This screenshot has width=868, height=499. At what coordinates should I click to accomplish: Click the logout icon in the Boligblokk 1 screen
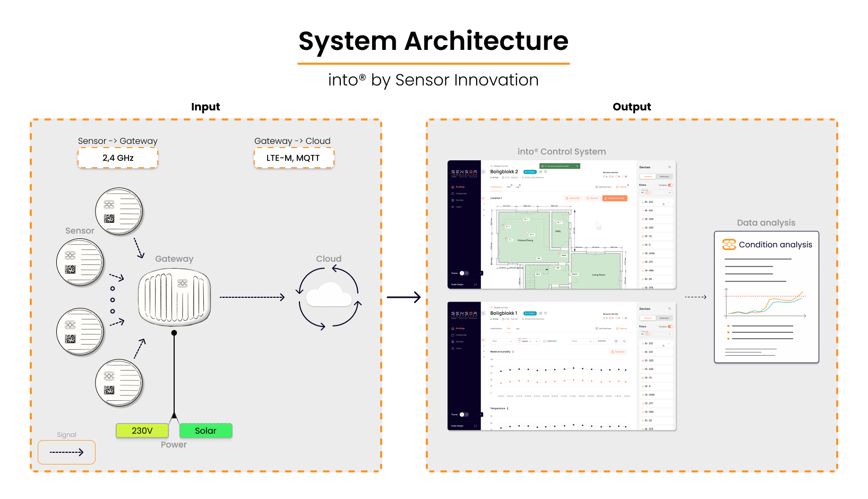475,426
